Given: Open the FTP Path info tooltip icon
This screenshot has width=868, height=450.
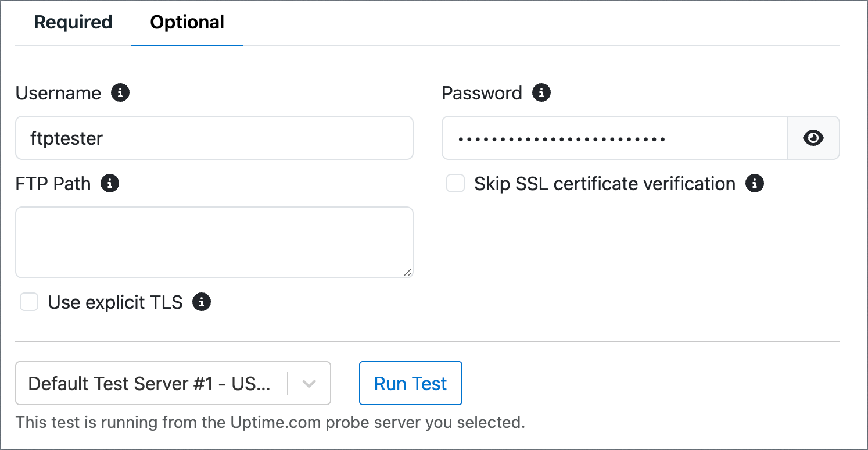Looking at the screenshot, I should (x=110, y=184).
